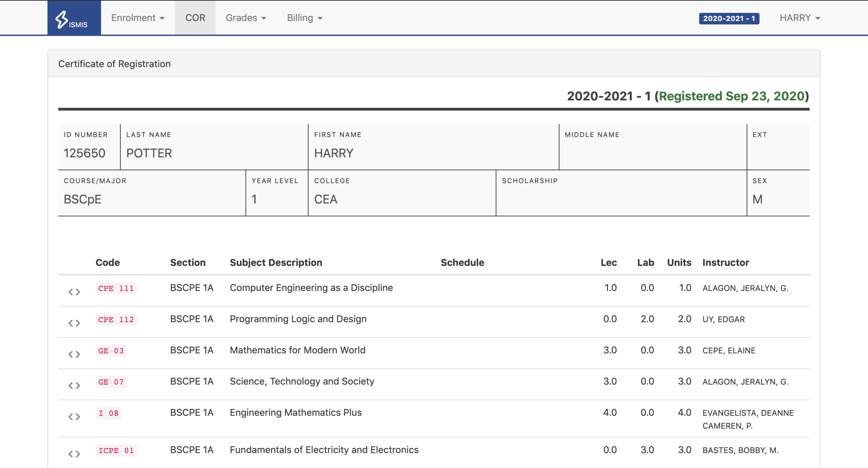Click the CPE 111 course code
This screenshot has width=868, height=468.
click(116, 289)
